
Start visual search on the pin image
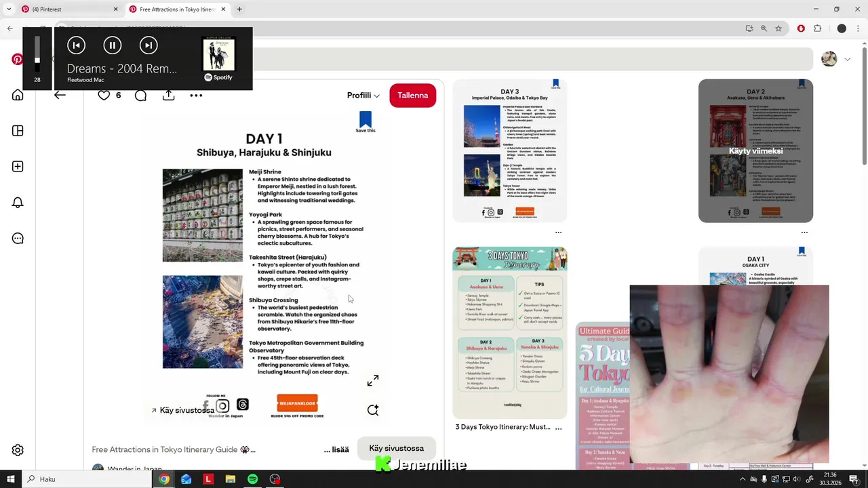point(373,410)
